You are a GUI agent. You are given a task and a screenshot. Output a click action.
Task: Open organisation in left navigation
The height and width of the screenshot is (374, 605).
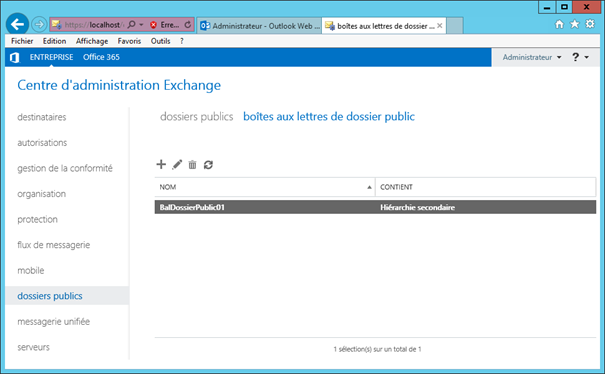coord(42,194)
